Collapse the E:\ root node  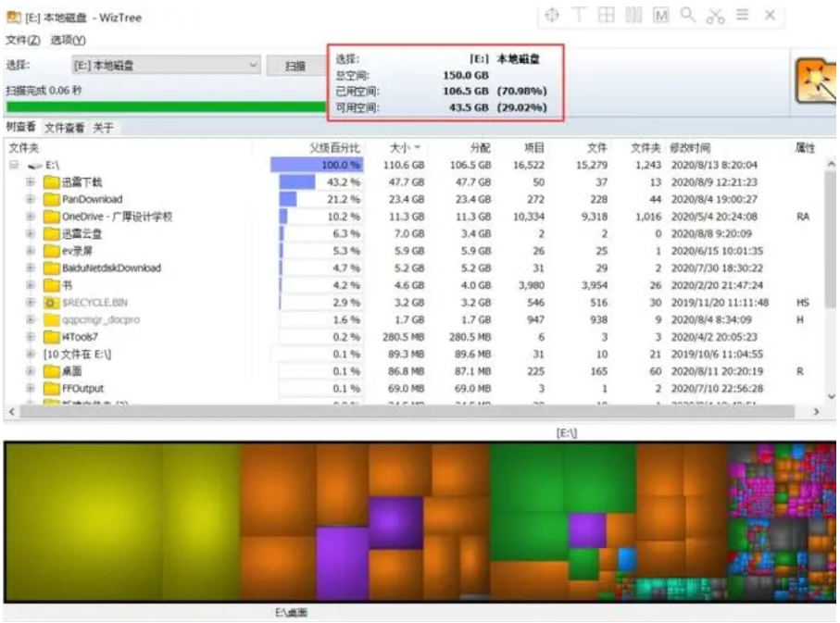pos(14,165)
